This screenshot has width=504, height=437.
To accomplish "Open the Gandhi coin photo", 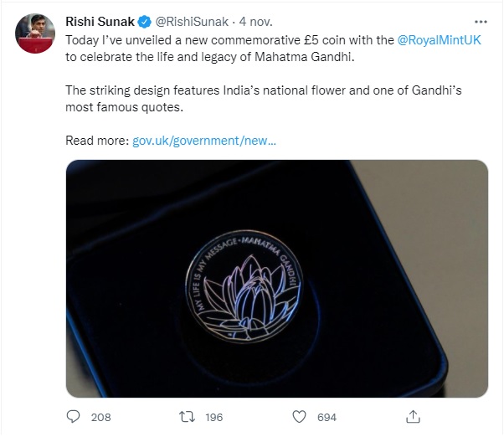I will (x=276, y=278).
